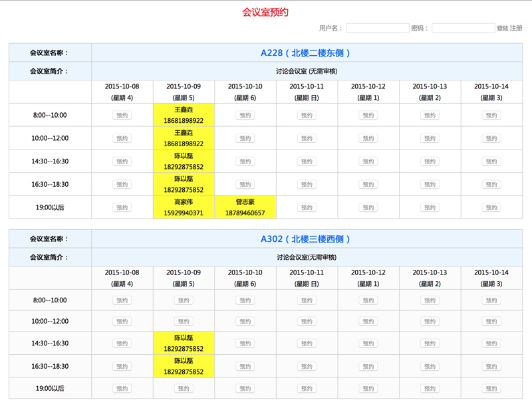
Task: Click the 登陆 login link
Action: pyautogui.click(x=502, y=29)
